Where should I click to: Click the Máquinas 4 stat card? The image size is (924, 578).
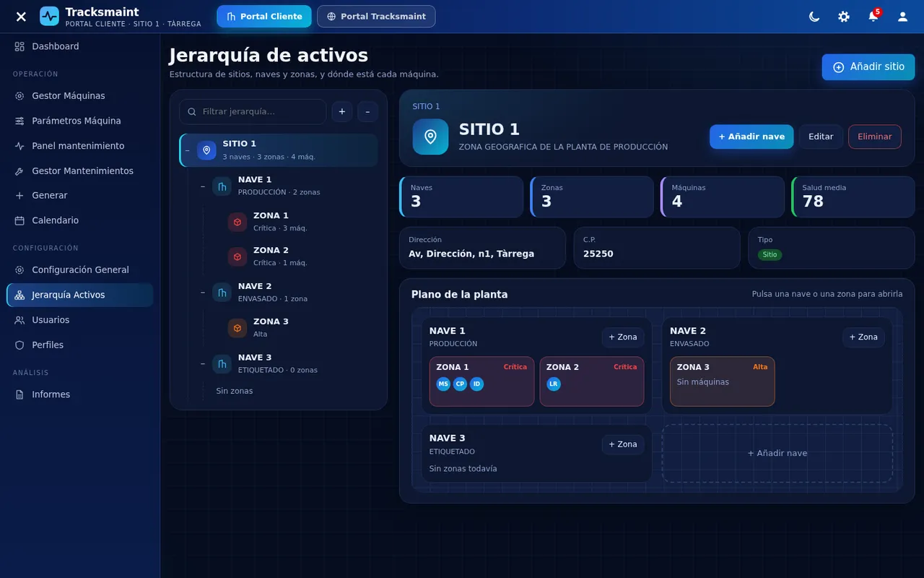[723, 197]
